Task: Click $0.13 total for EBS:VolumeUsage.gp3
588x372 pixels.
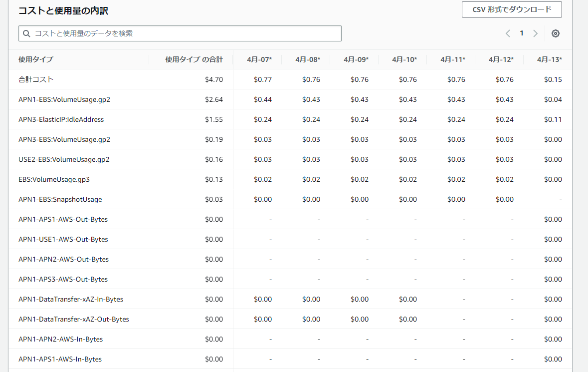Action: pos(214,179)
